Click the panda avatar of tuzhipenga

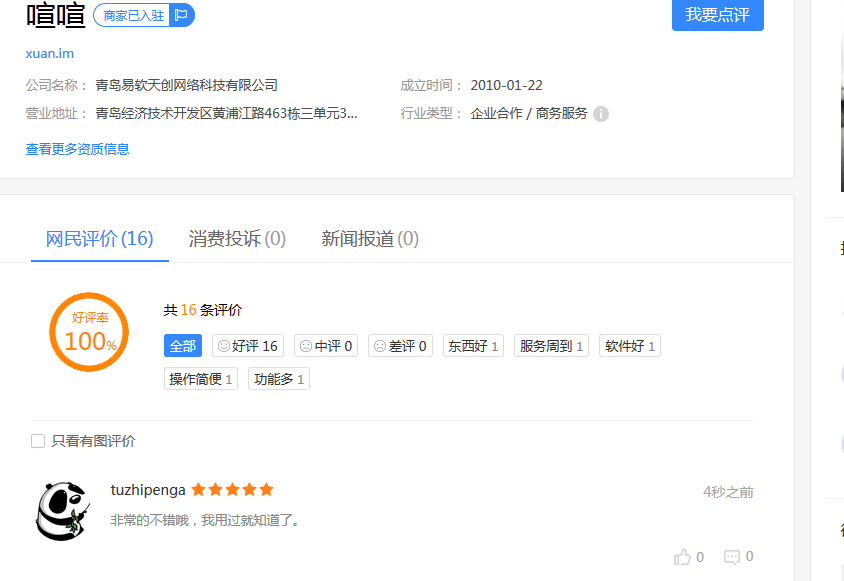[62, 511]
